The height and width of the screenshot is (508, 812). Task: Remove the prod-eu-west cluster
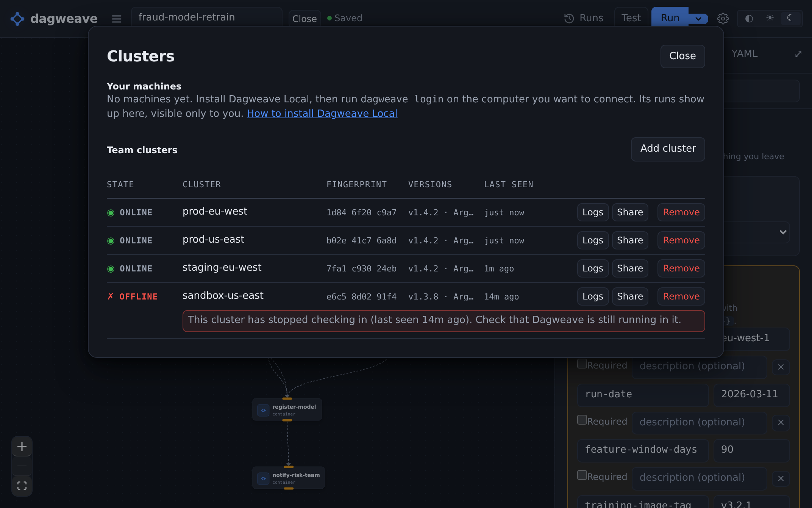[681, 212]
